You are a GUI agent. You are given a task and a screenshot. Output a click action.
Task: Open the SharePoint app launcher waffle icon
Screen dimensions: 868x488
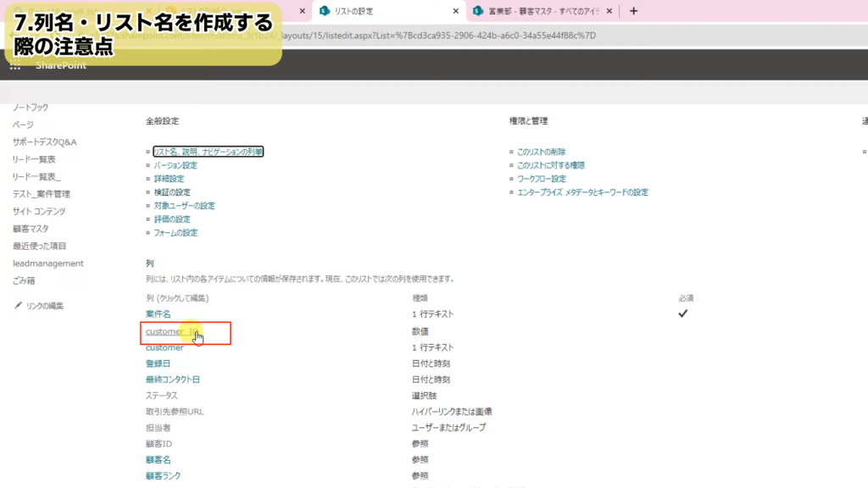(15, 66)
